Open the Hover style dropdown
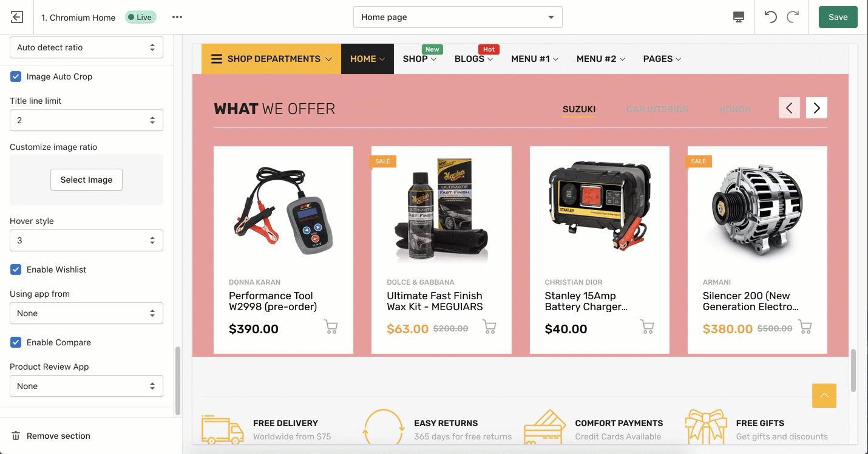 [86, 240]
